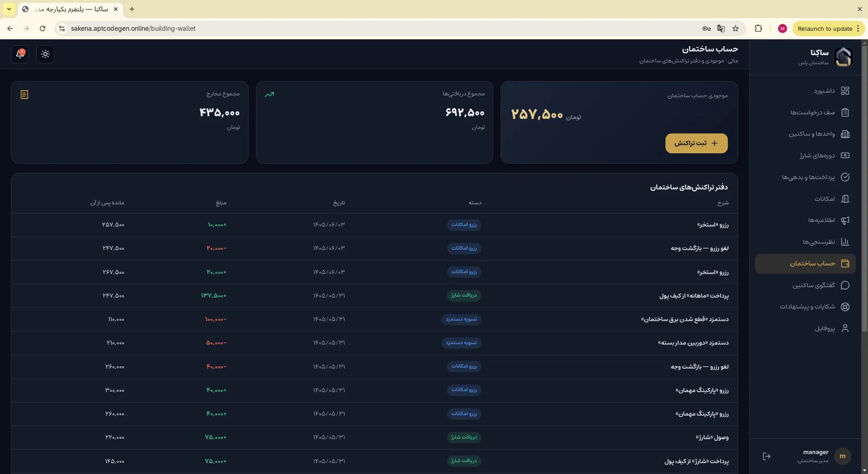Click the Chrome profile avatar M
This screenshot has width=868, height=474.
click(x=783, y=28)
